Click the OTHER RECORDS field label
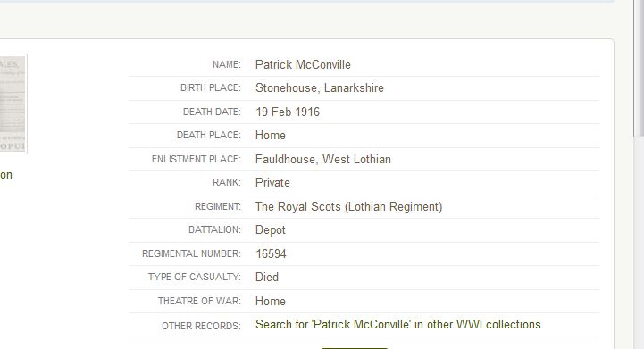Image resolution: width=644 pixels, height=349 pixels. pos(201,326)
